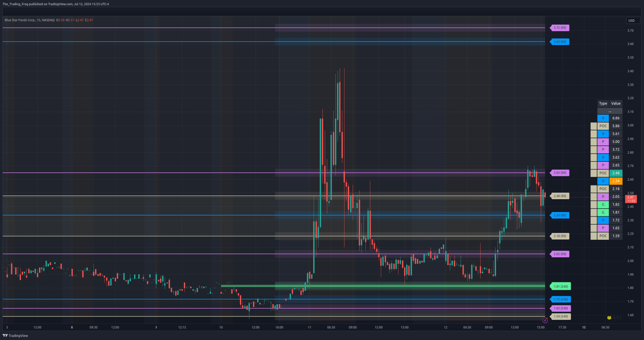
Task: Click the 1.59 (240) beige level label
Action: tap(560, 316)
